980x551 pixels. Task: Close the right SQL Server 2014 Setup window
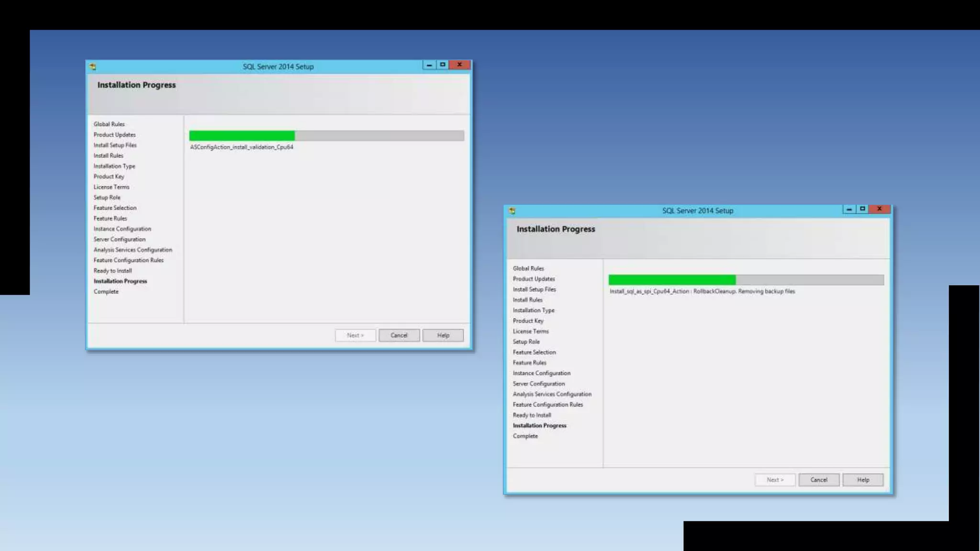pyautogui.click(x=879, y=209)
